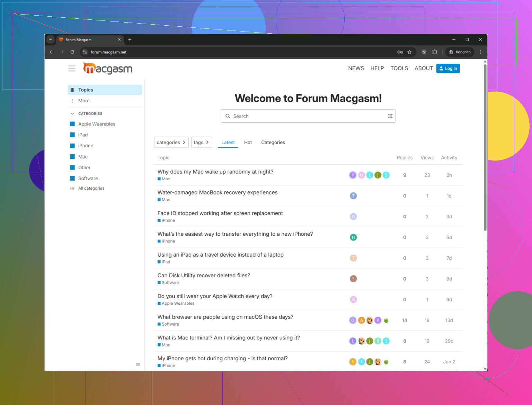Open avatar H on transfer iPhone topic

[353, 238]
